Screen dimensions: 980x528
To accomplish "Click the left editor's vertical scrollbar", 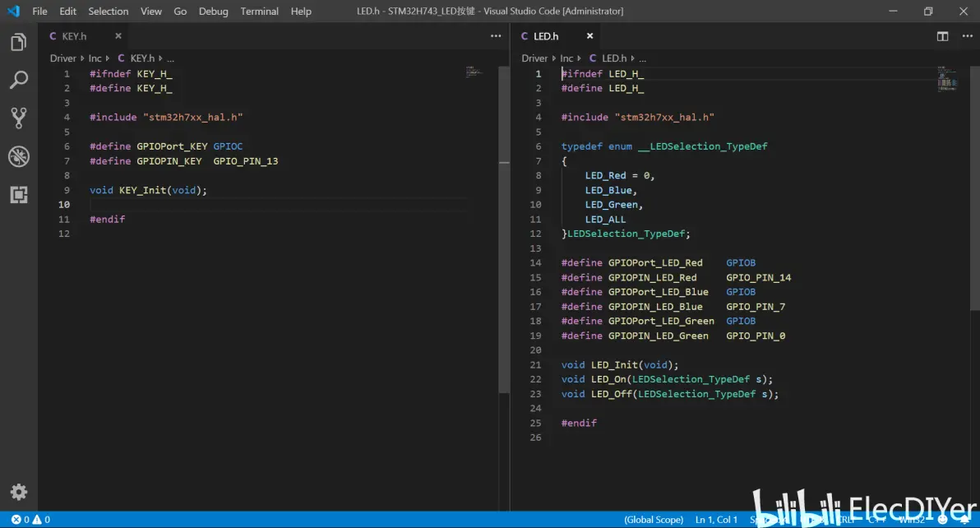I will (504, 230).
